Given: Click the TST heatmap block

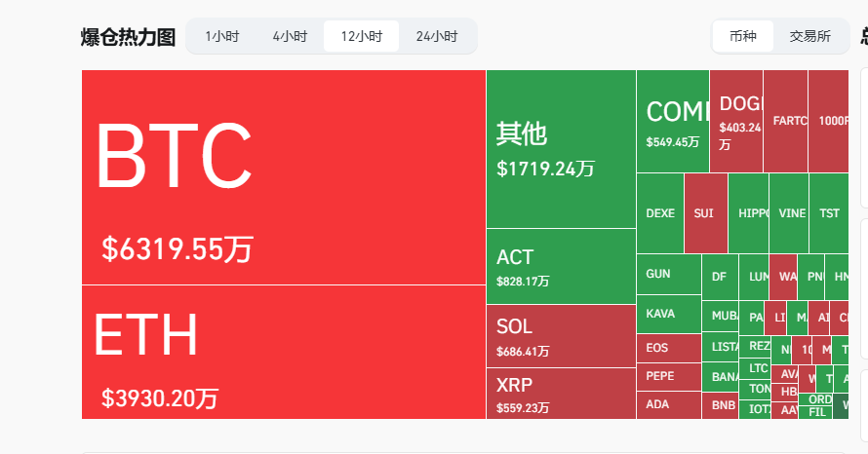Looking at the screenshot, I should tap(828, 213).
